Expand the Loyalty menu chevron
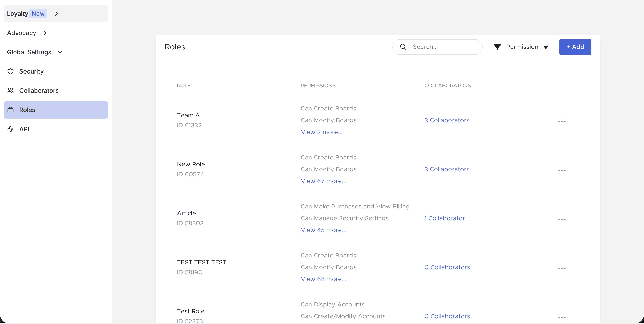644x324 pixels. [57, 14]
